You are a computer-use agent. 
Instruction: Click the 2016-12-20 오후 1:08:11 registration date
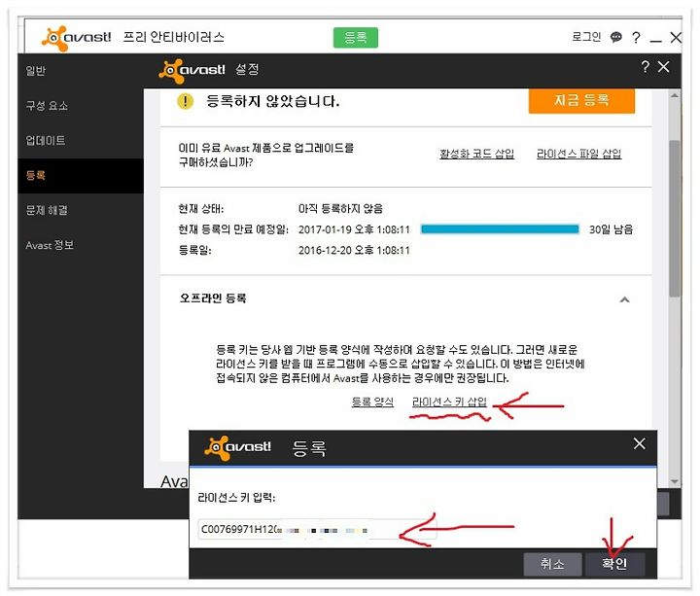(x=354, y=251)
